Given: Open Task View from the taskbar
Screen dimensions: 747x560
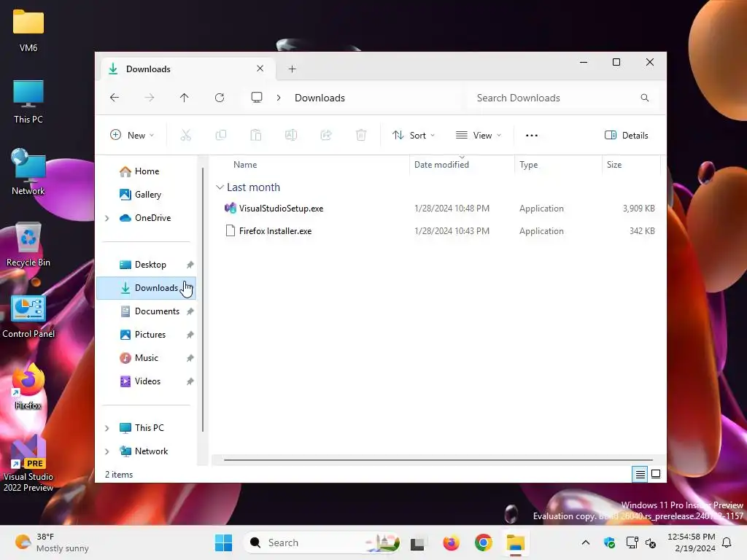Looking at the screenshot, I should pyautogui.click(x=417, y=542).
